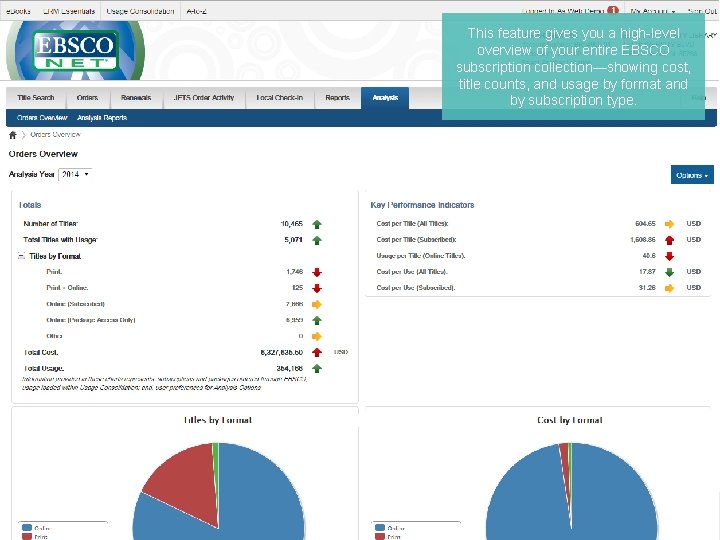Click the EBSCONET logo
Screen dimensions: 720x540
tap(76, 50)
